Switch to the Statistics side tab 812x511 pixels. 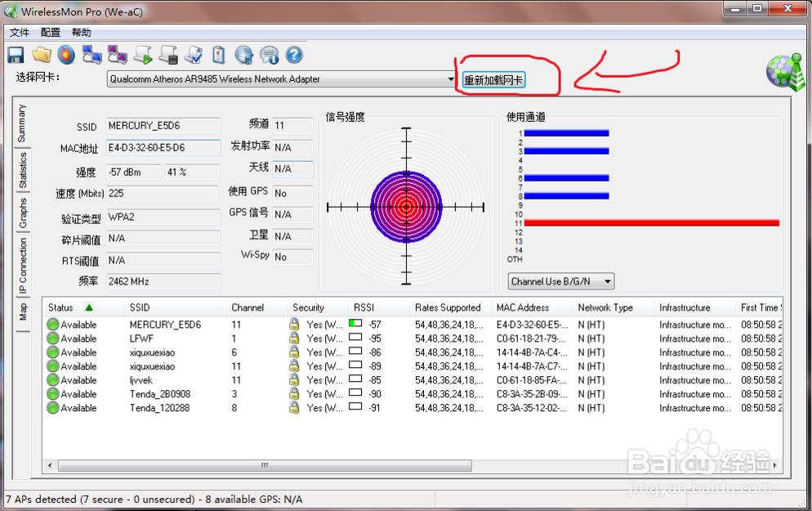(x=22, y=170)
